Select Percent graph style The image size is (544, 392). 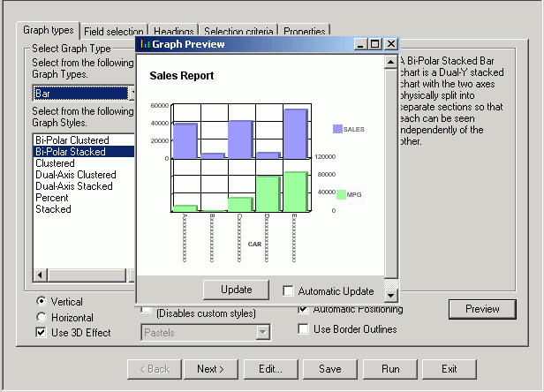pyautogui.click(x=84, y=198)
